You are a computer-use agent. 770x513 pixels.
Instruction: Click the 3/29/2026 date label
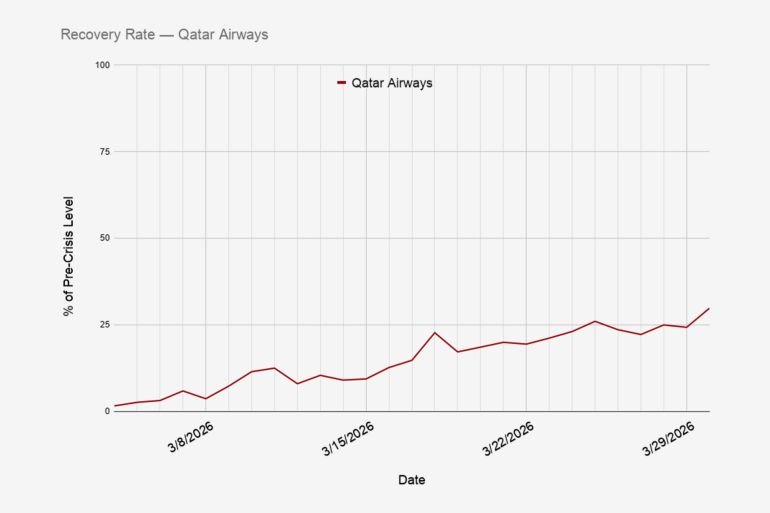click(x=669, y=437)
